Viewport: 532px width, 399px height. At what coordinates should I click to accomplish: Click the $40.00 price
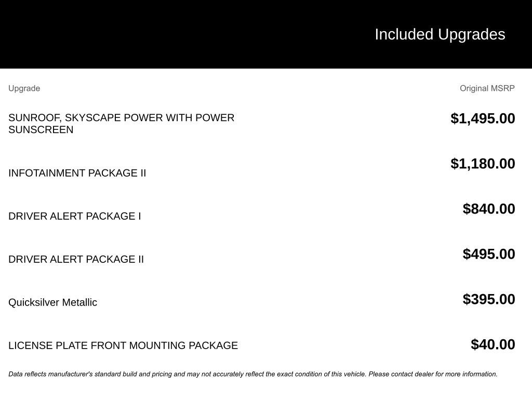click(493, 344)
